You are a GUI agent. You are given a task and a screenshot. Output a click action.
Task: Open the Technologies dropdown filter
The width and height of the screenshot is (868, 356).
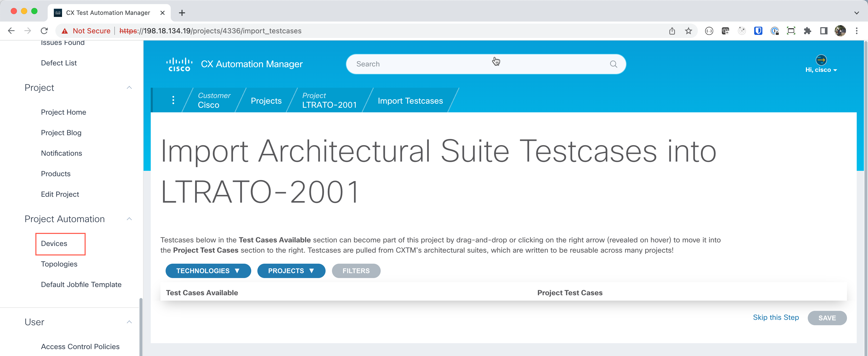coord(208,271)
